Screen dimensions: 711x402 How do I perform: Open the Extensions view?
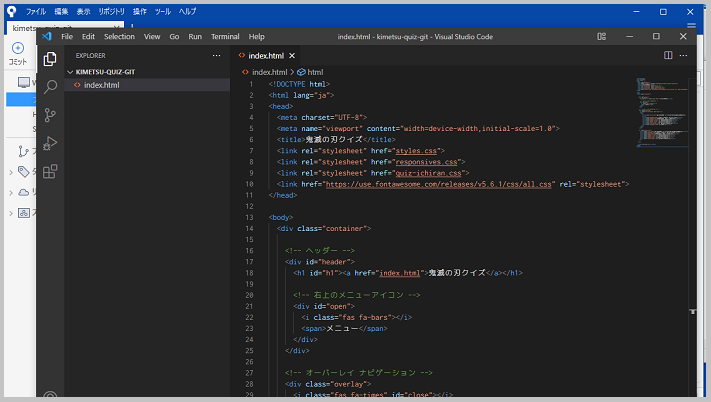[50, 171]
